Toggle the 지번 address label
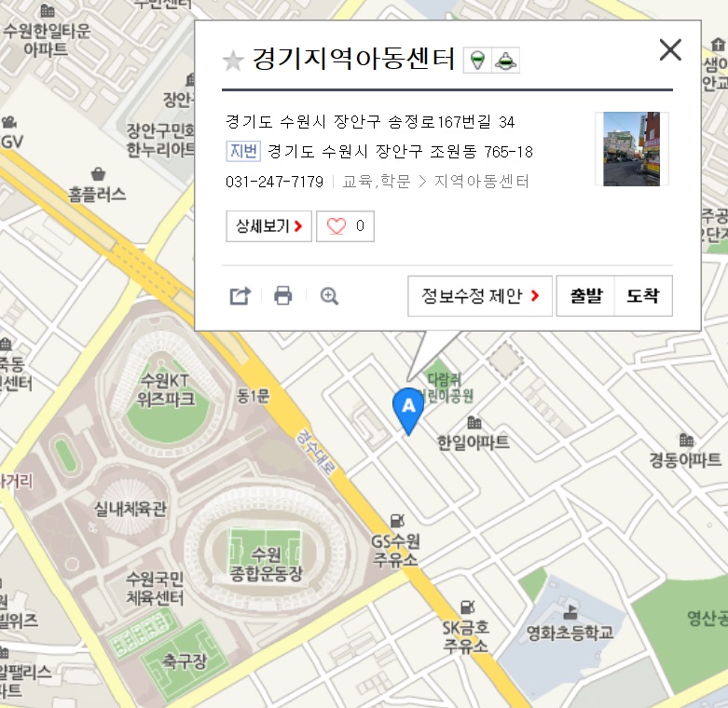Viewport: 728px width, 708px height. click(243, 151)
